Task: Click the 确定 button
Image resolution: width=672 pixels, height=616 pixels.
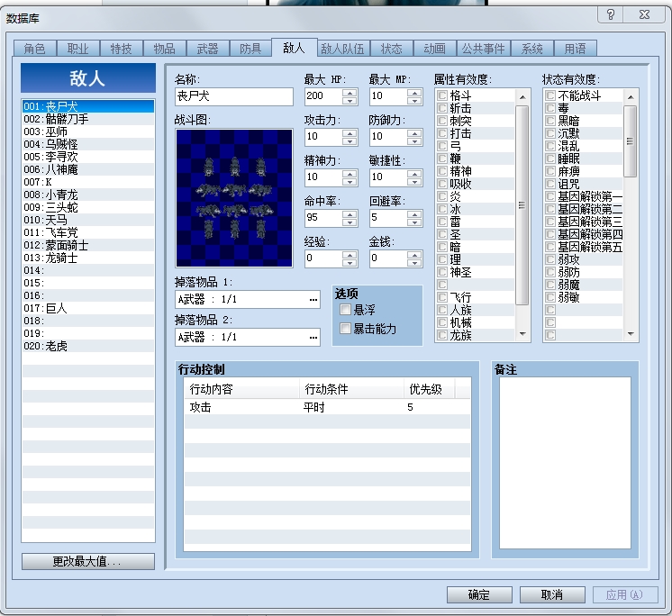Action: 479,594
